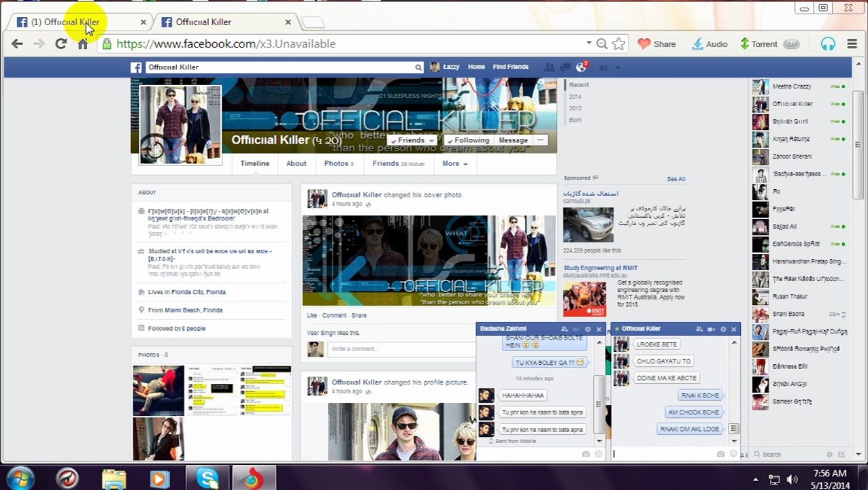The width and height of the screenshot is (868, 490).
Task: Open the privacy shortcuts icon in header
Action: (x=603, y=67)
